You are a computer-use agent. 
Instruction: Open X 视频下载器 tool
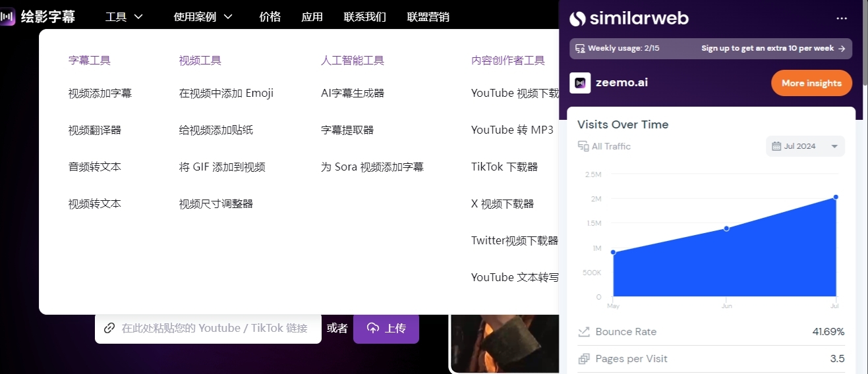pos(502,204)
